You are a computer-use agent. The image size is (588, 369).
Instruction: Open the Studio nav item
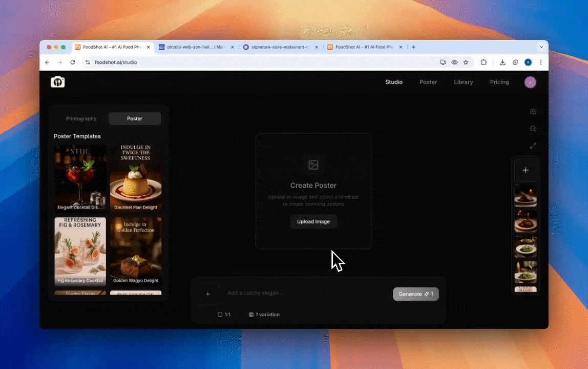(x=394, y=82)
